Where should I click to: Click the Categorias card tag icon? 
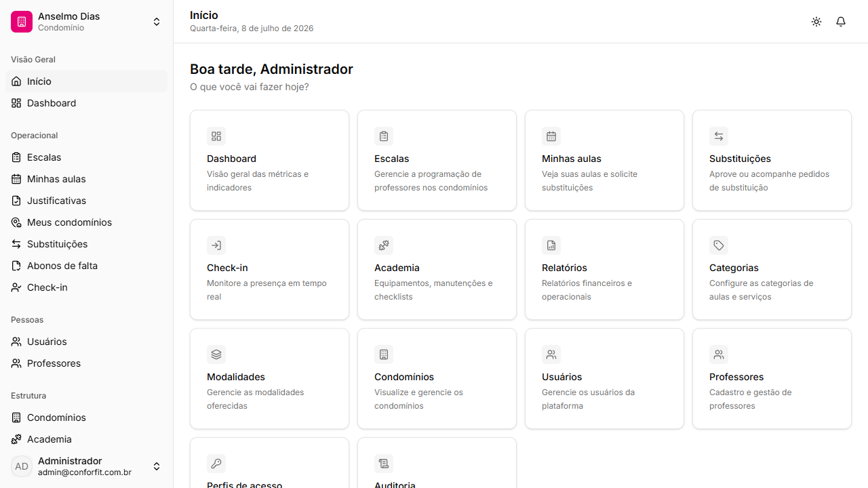[x=719, y=245]
